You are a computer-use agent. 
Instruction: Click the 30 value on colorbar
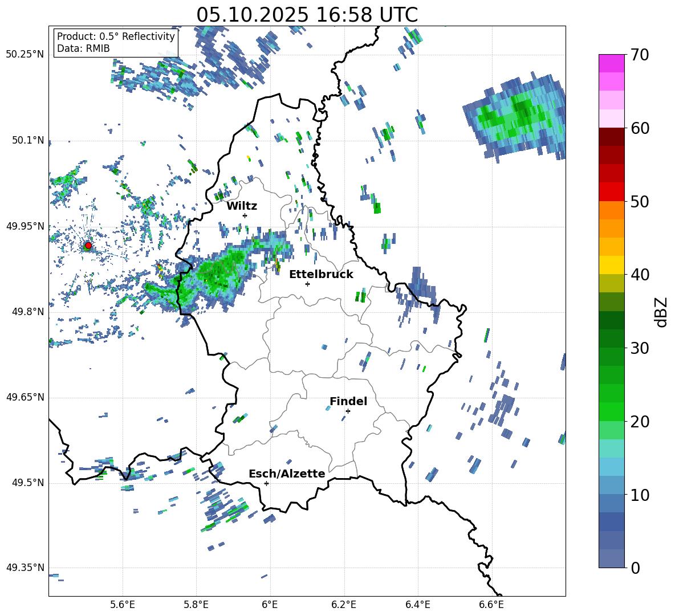click(640, 348)
